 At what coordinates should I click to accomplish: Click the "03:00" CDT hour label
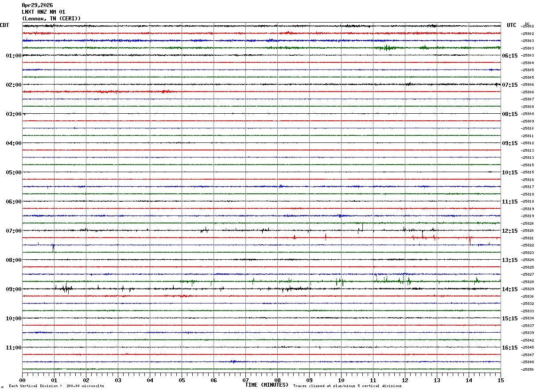tap(14, 114)
